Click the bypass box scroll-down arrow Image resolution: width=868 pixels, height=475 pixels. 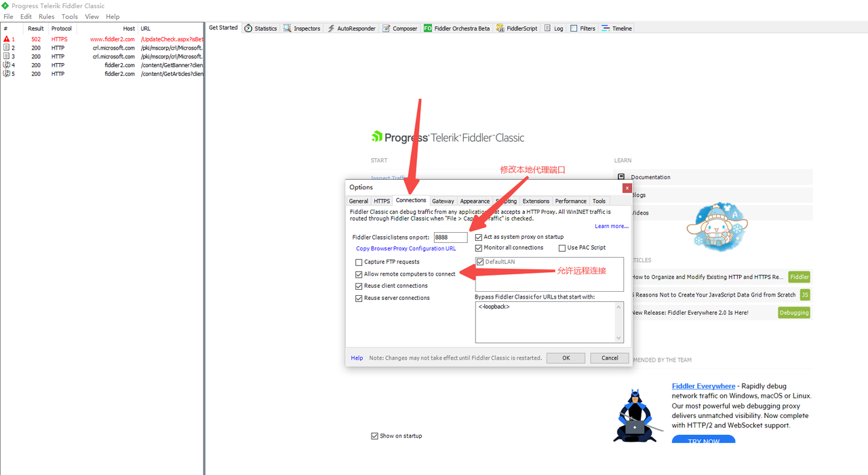coord(619,338)
